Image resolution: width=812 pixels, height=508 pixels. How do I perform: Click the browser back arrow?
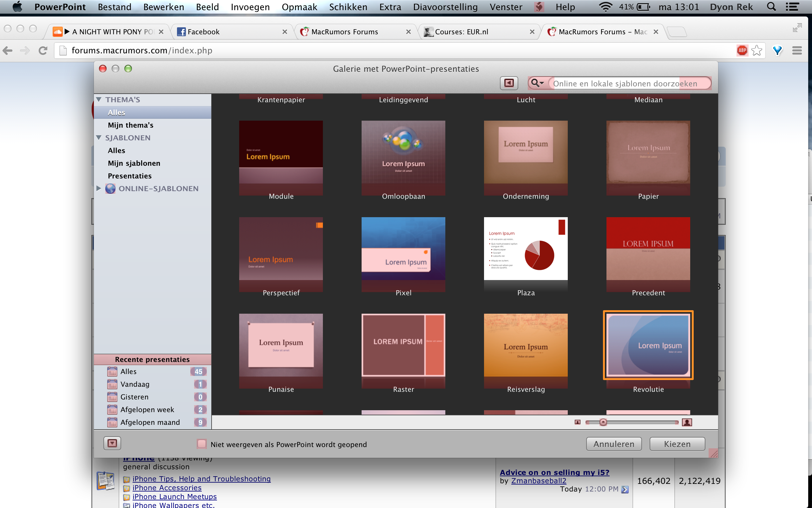pos(8,50)
